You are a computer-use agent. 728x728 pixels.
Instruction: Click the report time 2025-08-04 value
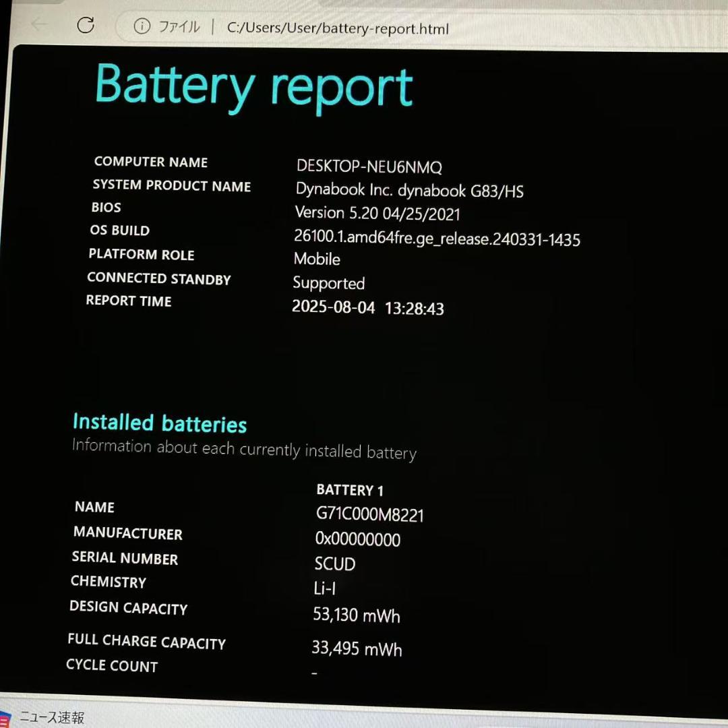(369, 308)
